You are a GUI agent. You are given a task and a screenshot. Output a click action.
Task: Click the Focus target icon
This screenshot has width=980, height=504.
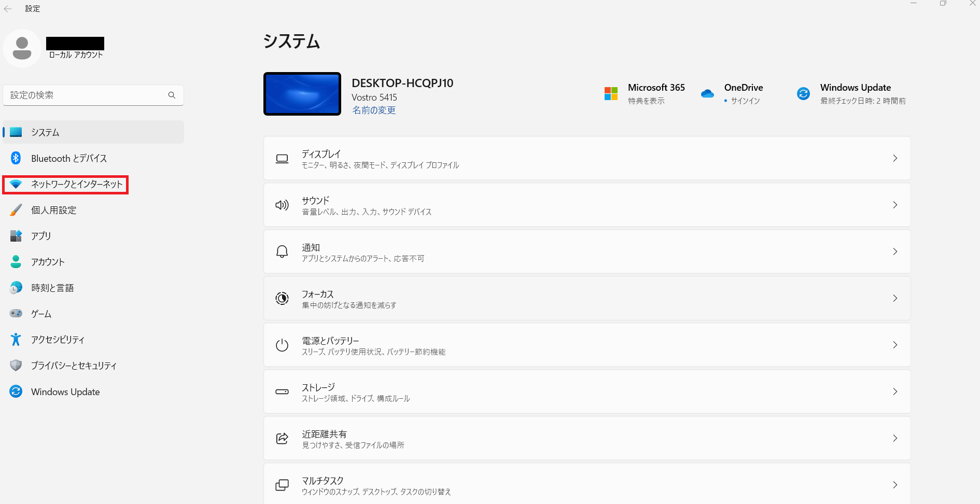(x=282, y=298)
